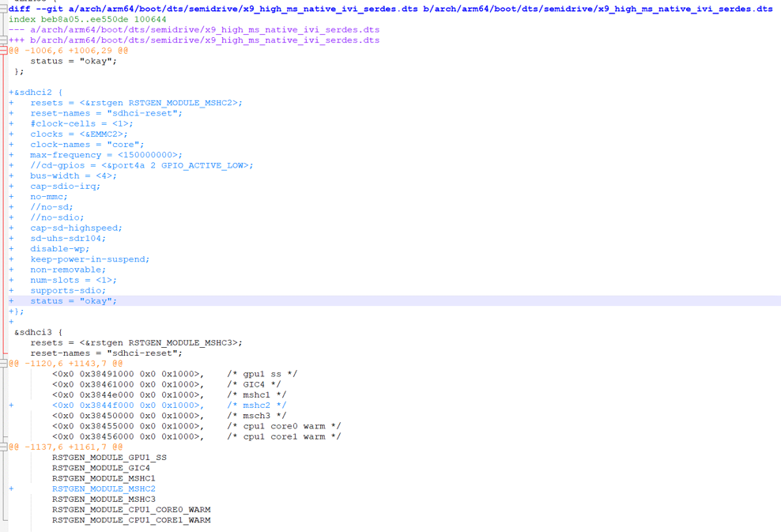Place cursor on the bus-width = <4> line

pos(74,175)
